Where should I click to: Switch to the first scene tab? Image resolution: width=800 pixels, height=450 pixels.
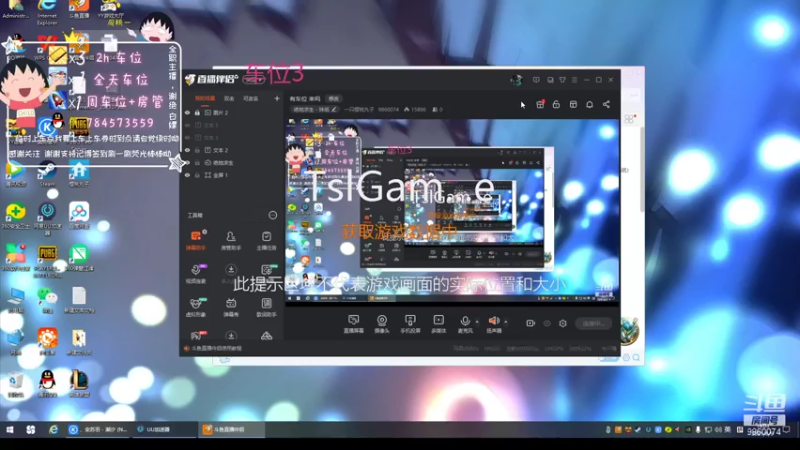click(205, 98)
